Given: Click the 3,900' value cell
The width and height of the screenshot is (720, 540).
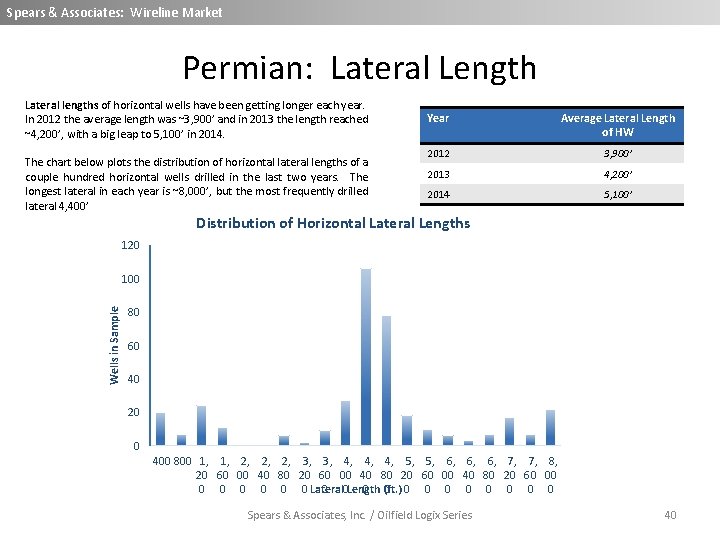Looking at the screenshot, I should coord(618,153).
